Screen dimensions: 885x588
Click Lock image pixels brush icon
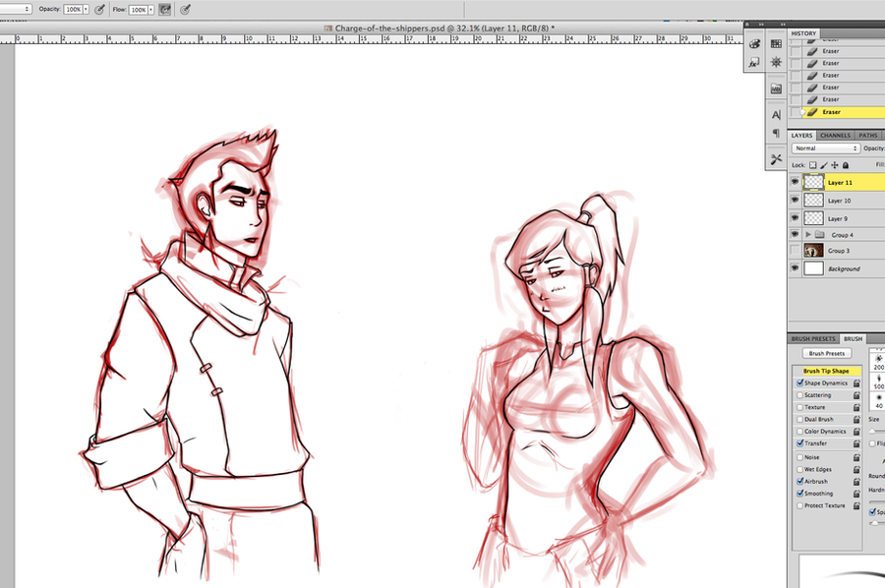(x=823, y=165)
